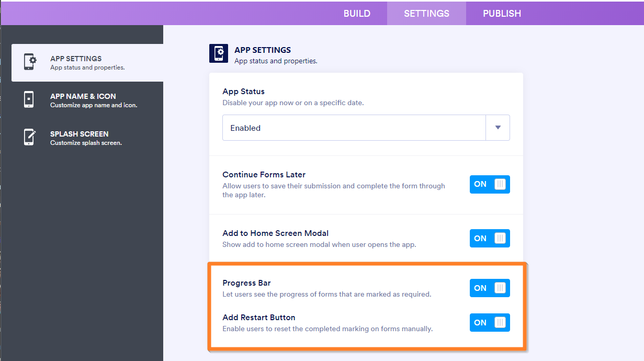This screenshot has height=361, width=644.
Task: Click the App Settings header icon
Action: [x=219, y=53]
